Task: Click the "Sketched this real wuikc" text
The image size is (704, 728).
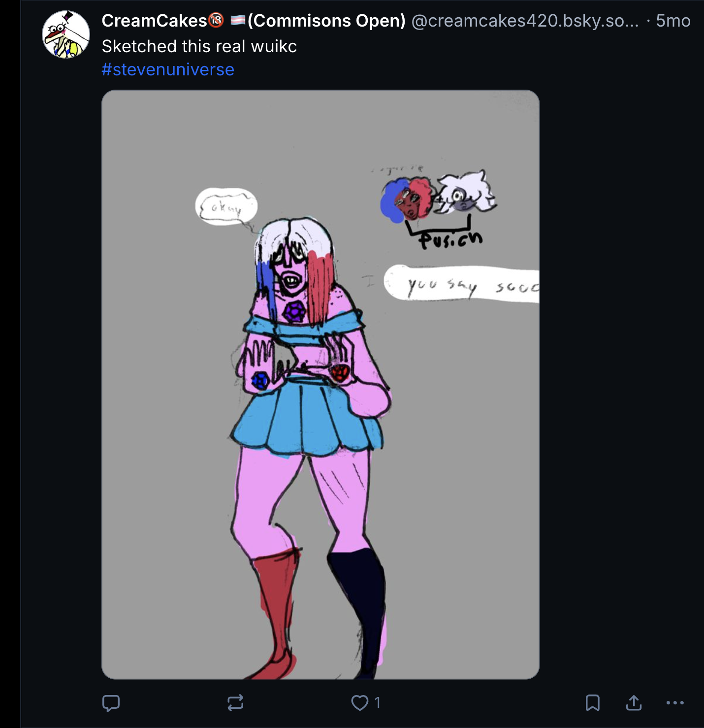Action: pyautogui.click(x=199, y=46)
